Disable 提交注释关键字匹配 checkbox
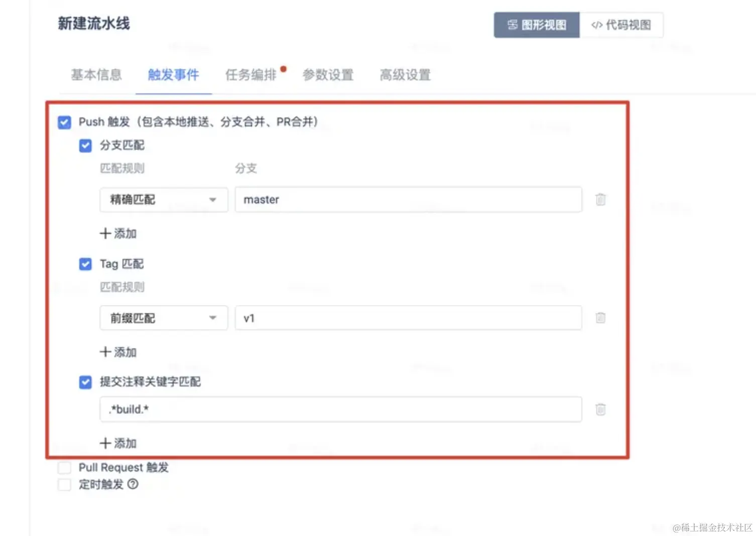 pos(85,382)
